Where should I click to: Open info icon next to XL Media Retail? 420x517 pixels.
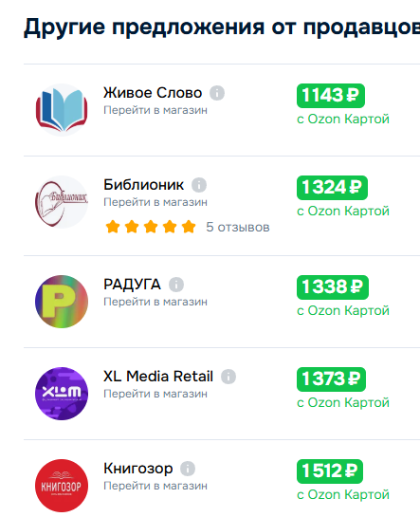coord(228,377)
